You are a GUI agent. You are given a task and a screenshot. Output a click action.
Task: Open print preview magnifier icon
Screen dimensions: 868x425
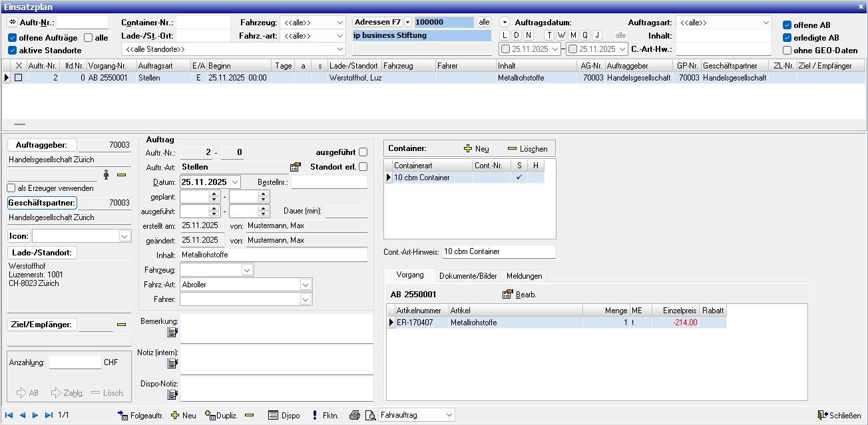click(370, 415)
